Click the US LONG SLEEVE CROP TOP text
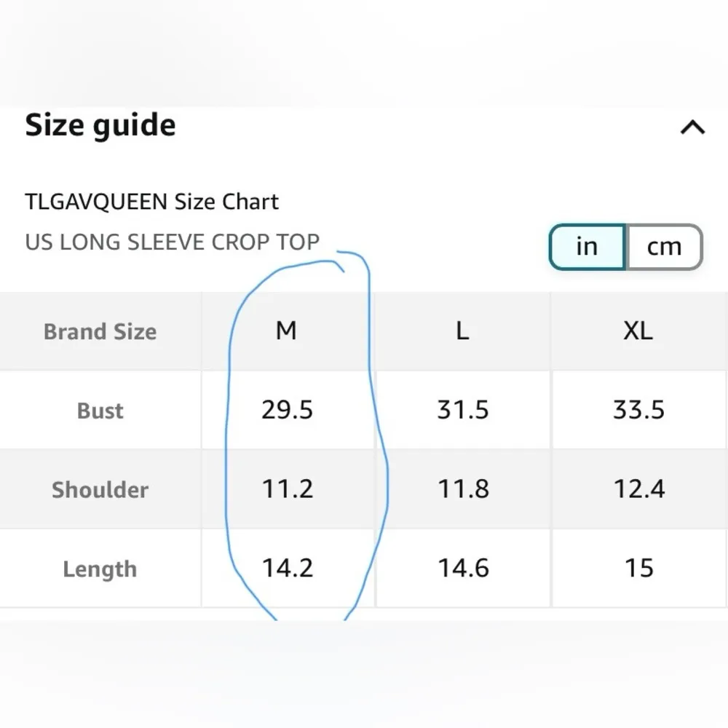The height and width of the screenshot is (728, 728). point(173,242)
